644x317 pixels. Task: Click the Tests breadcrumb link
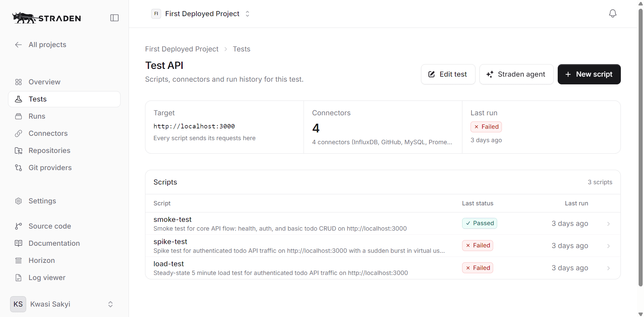point(241,49)
